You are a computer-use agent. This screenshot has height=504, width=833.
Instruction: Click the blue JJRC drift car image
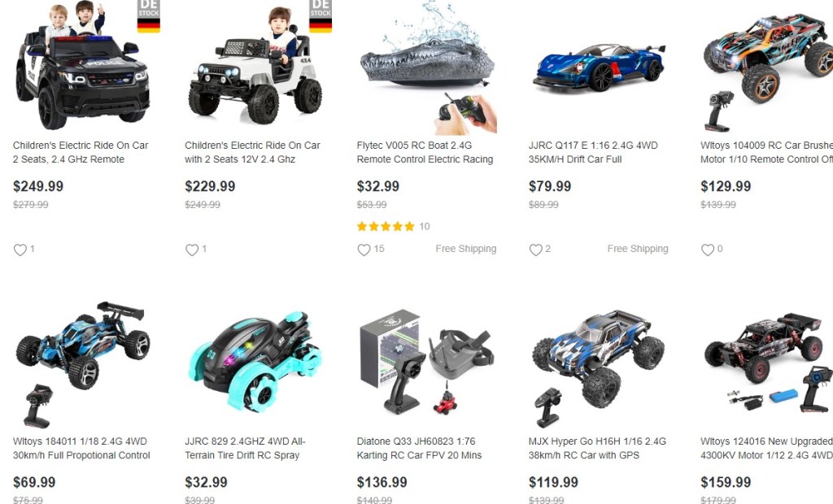pyautogui.click(x=600, y=68)
